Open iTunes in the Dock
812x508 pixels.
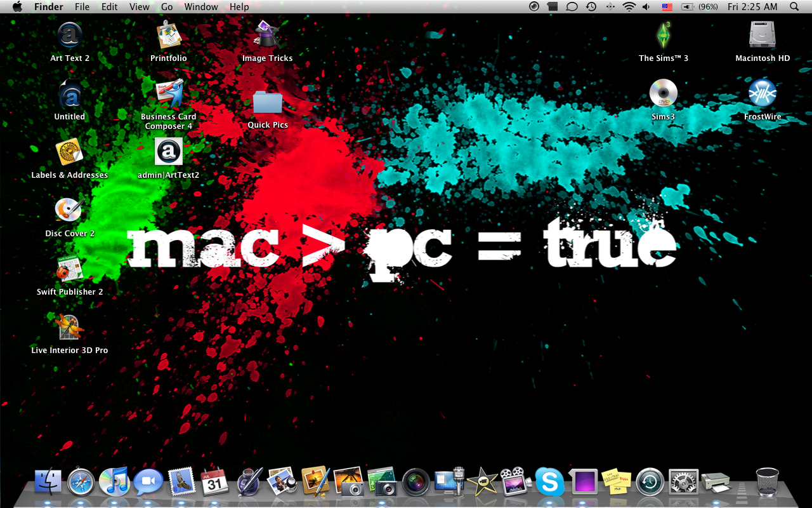115,481
